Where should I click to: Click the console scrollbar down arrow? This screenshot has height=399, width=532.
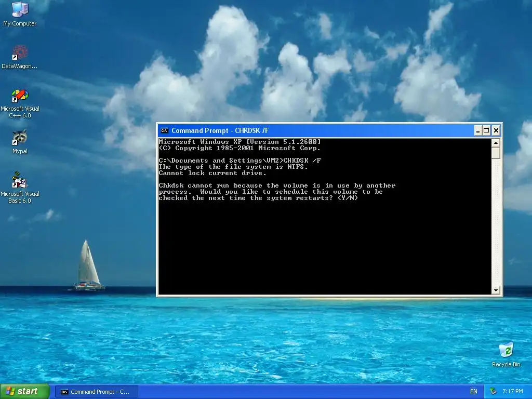496,290
